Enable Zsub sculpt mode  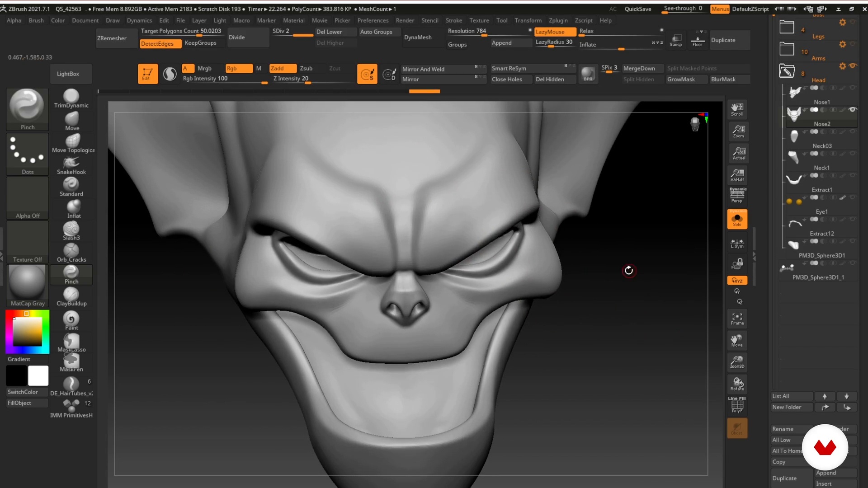(x=306, y=68)
